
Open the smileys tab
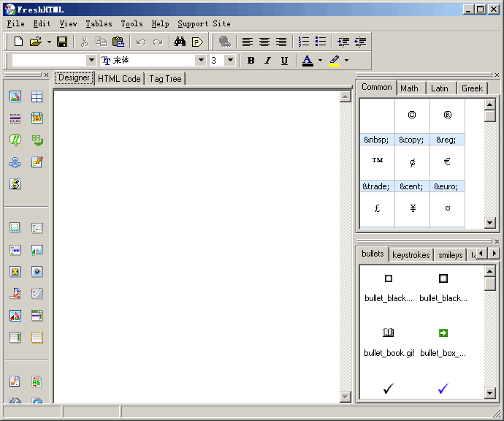[x=451, y=255]
